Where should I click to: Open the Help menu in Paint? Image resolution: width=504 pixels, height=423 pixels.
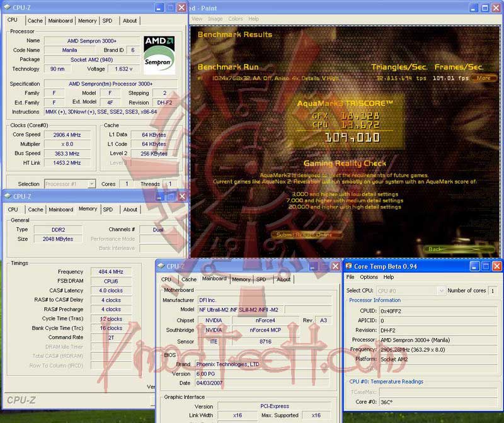click(253, 19)
